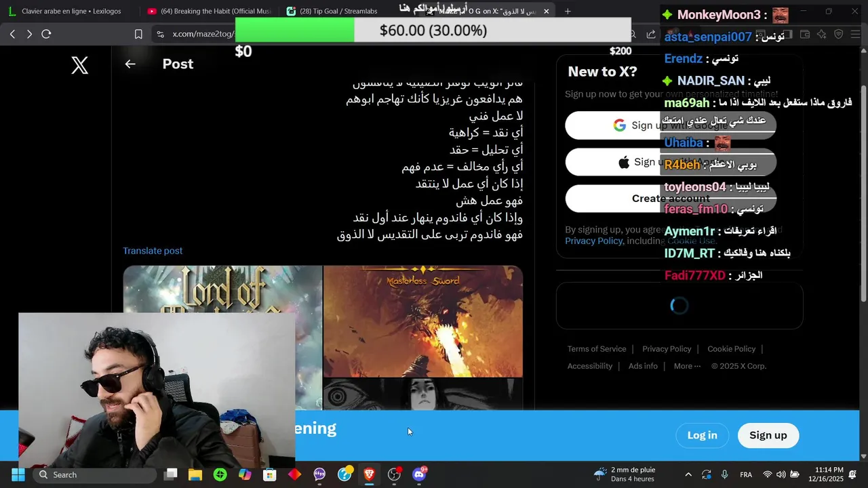Click the Sign up button in the bottom banner
868x488 pixels.
click(768, 435)
